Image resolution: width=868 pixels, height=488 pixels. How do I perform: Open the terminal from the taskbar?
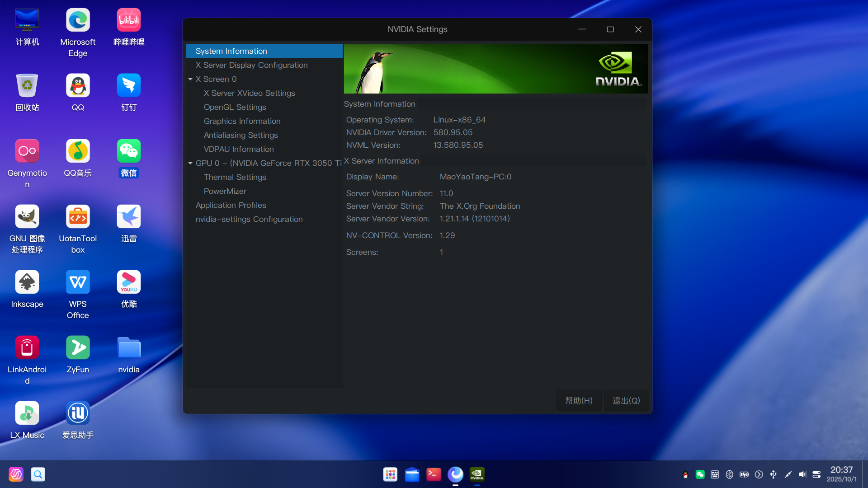click(x=434, y=474)
